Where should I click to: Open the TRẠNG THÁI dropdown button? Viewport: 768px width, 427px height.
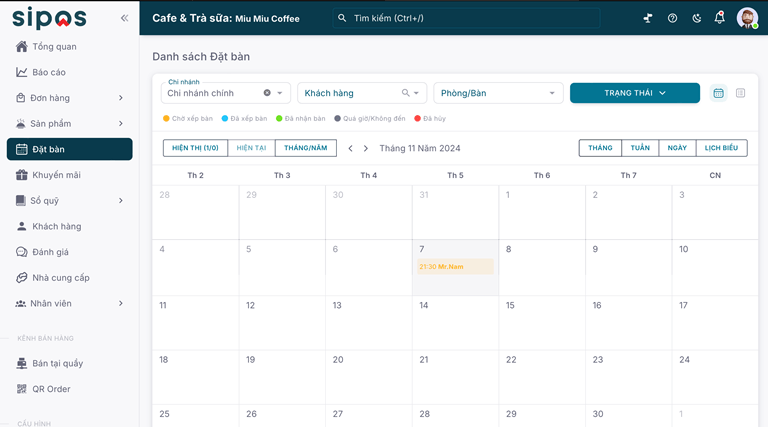tap(635, 93)
